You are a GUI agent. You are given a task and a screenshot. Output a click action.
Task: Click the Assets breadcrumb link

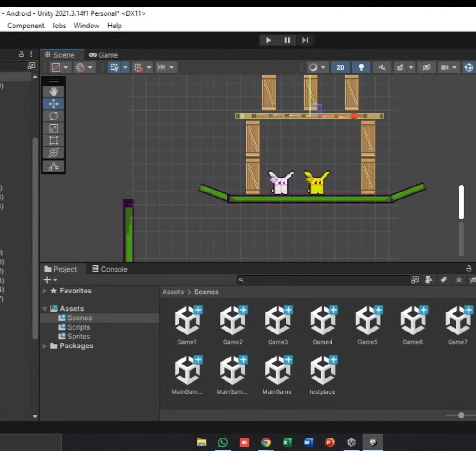[x=173, y=292]
